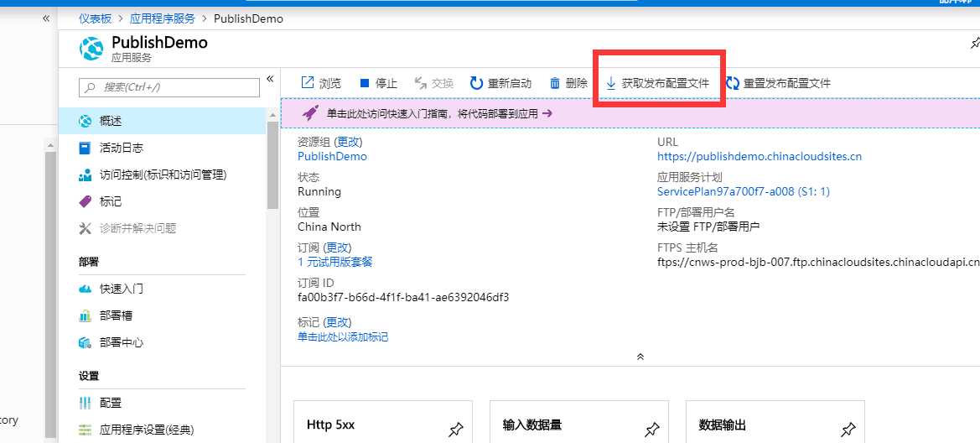The height and width of the screenshot is (443, 980).
Task: Collapse the essentials section with up chevron
Action: 640,357
